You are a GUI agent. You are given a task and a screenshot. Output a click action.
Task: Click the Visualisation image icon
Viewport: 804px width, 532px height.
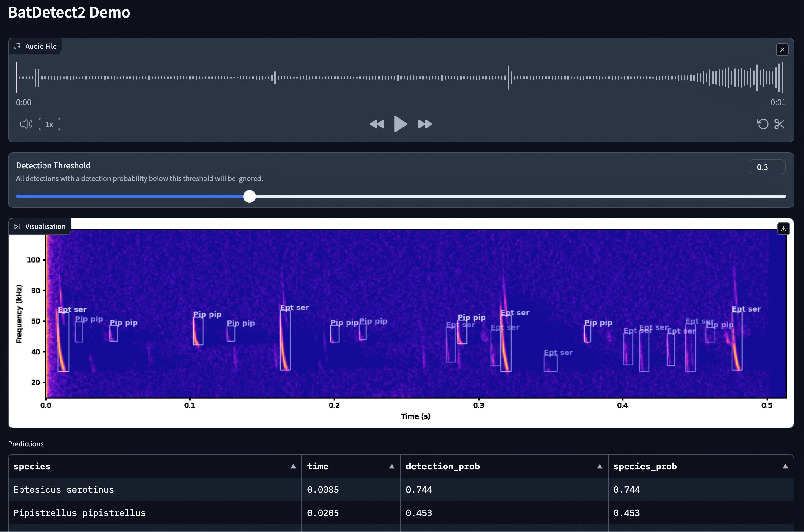coord(17,226)
